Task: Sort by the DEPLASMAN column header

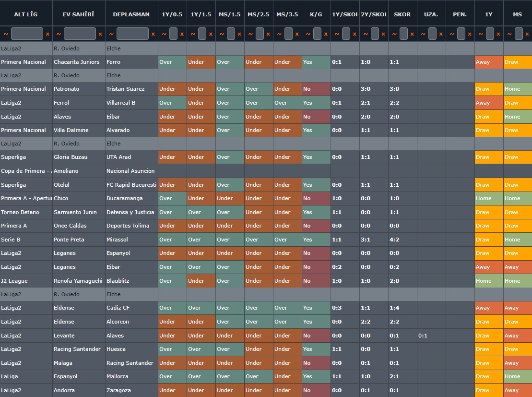Action: tap(131, 14)
